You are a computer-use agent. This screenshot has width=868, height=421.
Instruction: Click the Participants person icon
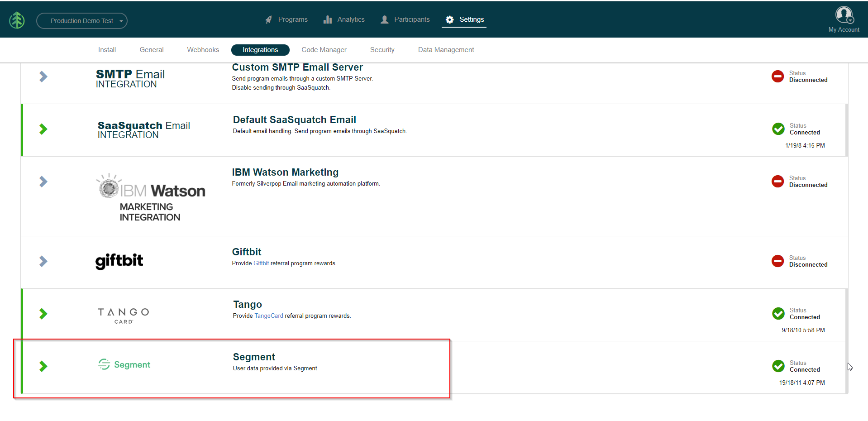pos(385,19)
